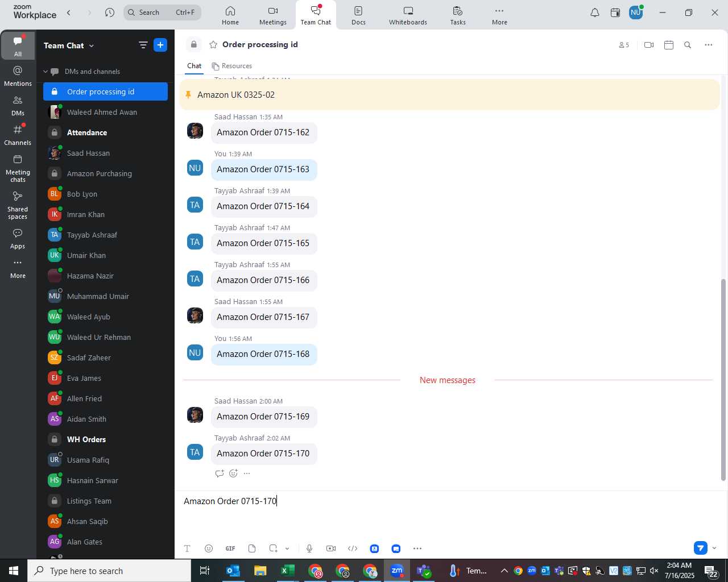Reply in thread to Amazon Order 0715-170

tap(220, 473)
